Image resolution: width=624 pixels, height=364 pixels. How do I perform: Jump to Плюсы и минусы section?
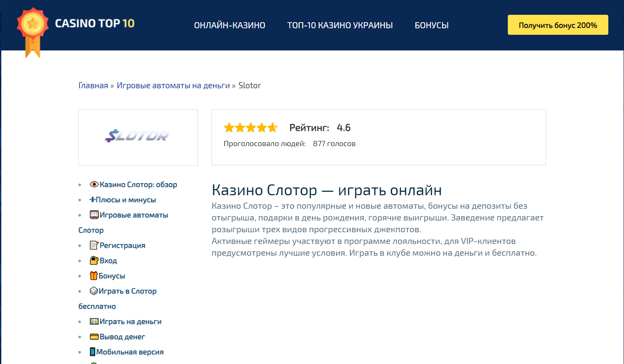tap(126, 200)
